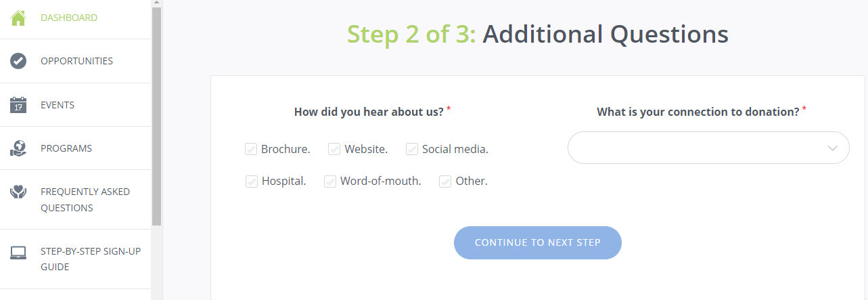The width and height of the screenshot is (868, 300).
Task: Click the Opportunities checkmark icon
Action: click(x=18, y=61)
